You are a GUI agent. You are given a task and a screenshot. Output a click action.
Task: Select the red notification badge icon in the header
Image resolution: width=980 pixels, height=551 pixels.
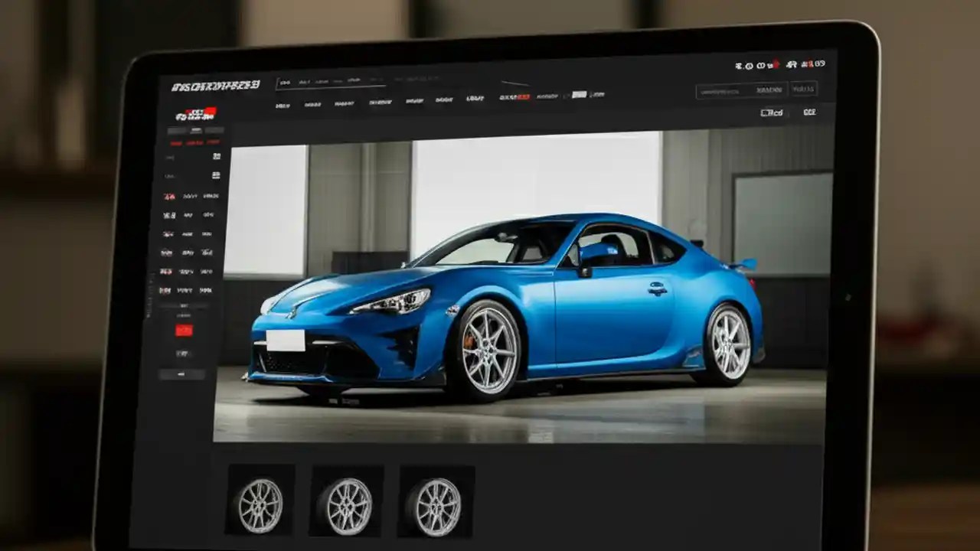[x=776, y=64]
